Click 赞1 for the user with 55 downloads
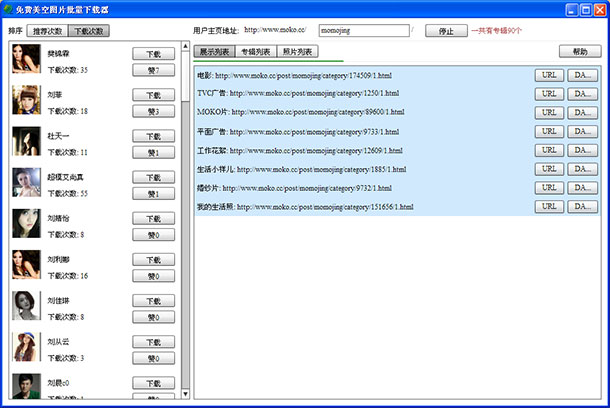Viewport: 610px width, 408px height. 153,194
